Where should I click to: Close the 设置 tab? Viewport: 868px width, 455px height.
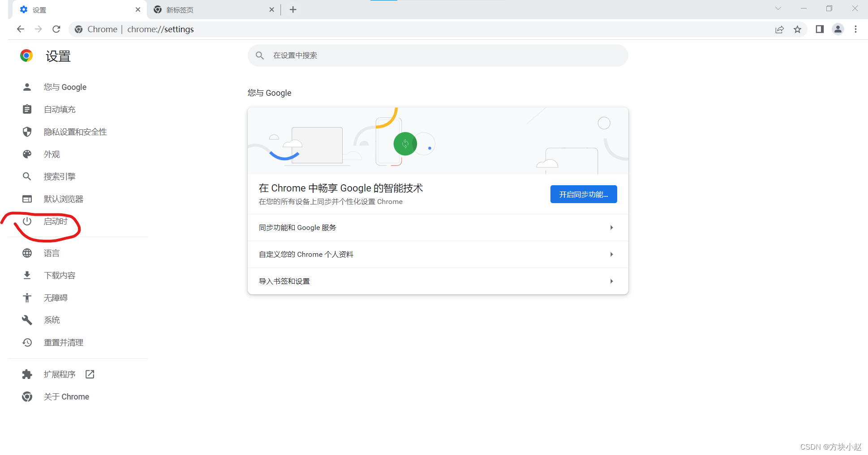point(138,9)
